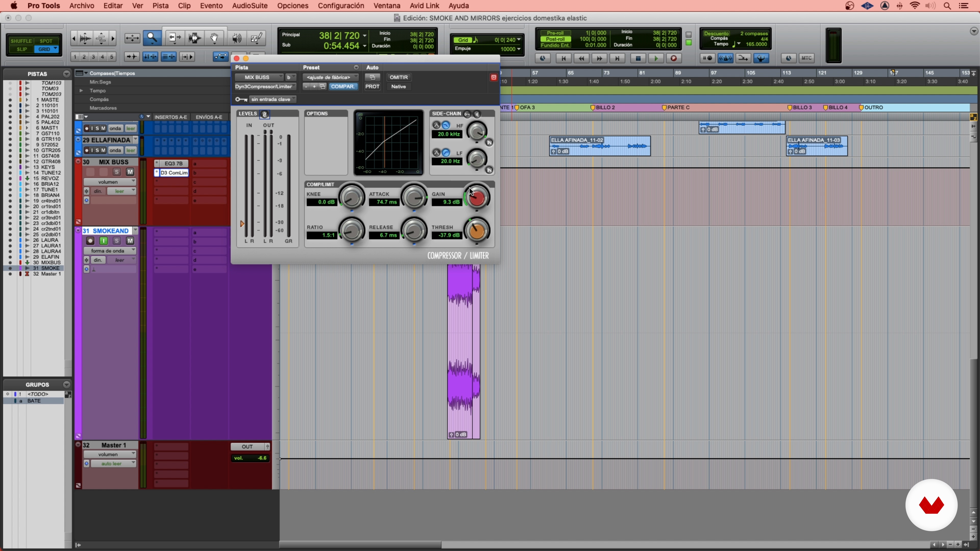The image size is (980, 551).
Task: Open the Ventana menu
Action: tap(387, 6)
